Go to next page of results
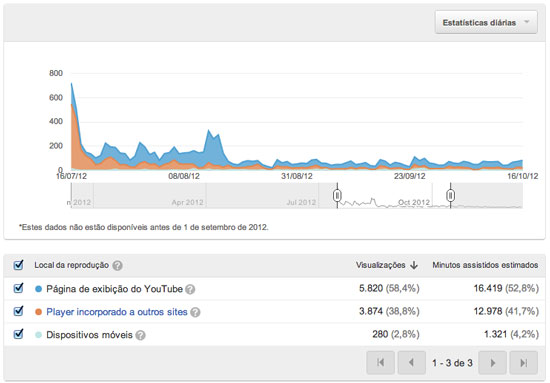Image resolution: width=550 pixels, height=383 pixels. click(x=492, y=363)
